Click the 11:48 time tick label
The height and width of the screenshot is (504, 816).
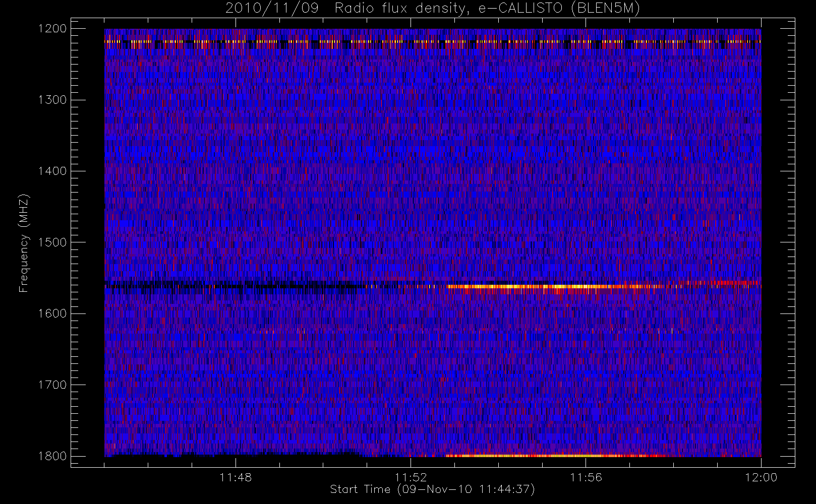(236, 477)
